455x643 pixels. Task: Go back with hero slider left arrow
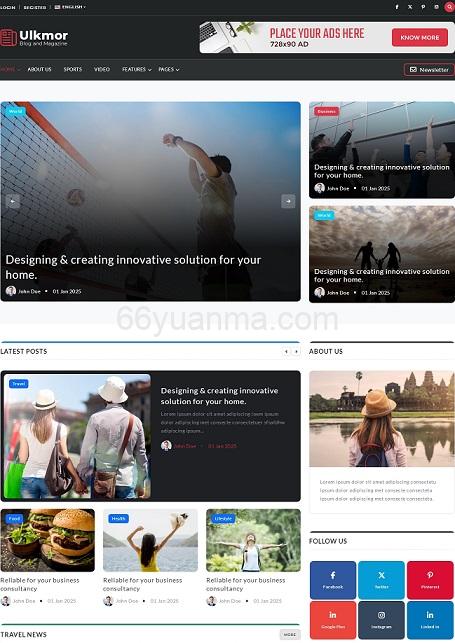[13, 201]
